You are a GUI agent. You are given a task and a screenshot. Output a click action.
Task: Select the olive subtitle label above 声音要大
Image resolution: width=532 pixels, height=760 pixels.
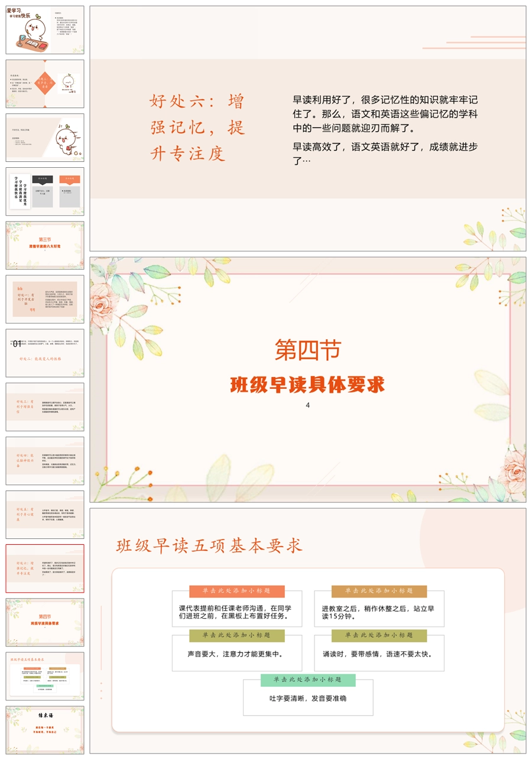(236, 635)
